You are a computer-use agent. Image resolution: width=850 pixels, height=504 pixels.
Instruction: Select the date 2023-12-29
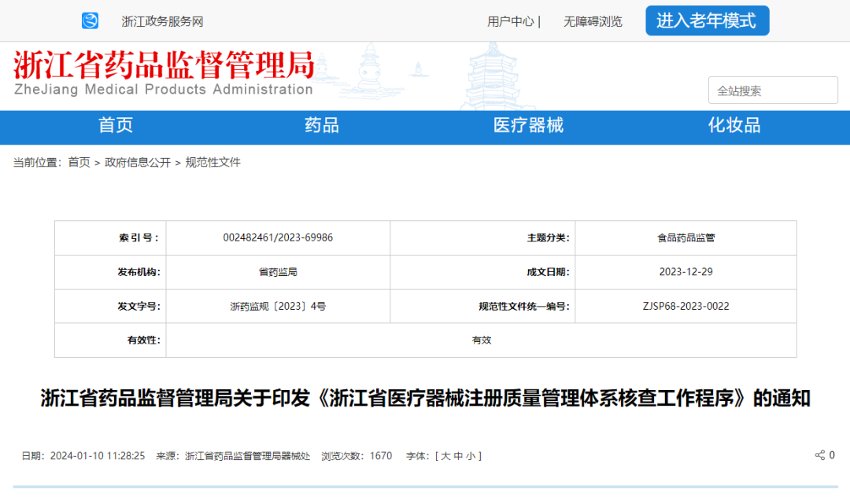(x=686, y=272)
